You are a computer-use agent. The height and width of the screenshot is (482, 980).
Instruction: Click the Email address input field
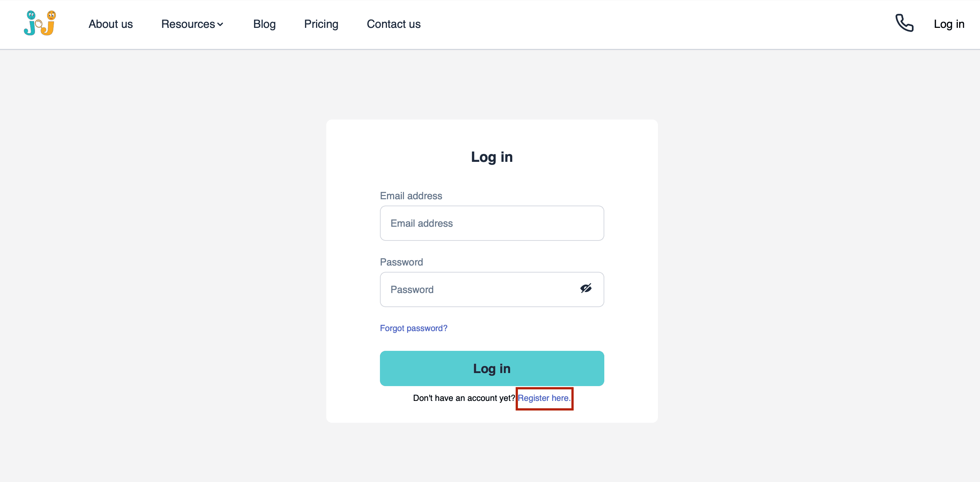pos(492,223)
